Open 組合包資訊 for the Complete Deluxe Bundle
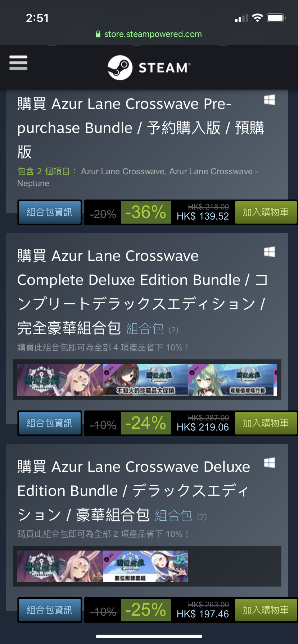Image resolution: width=298 pixels, height=644 pixels. click(x=50, y=423)
